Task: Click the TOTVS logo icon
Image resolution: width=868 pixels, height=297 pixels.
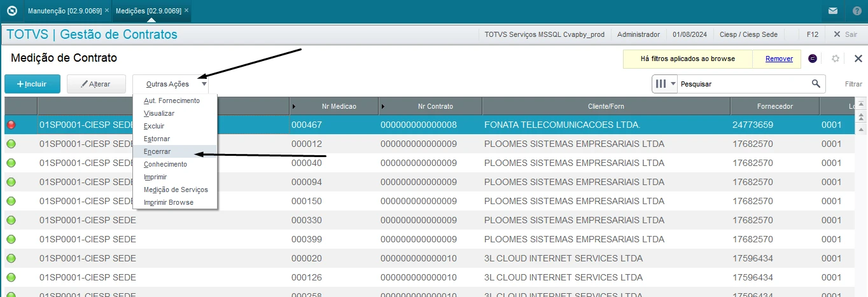Action: [11, 11]
